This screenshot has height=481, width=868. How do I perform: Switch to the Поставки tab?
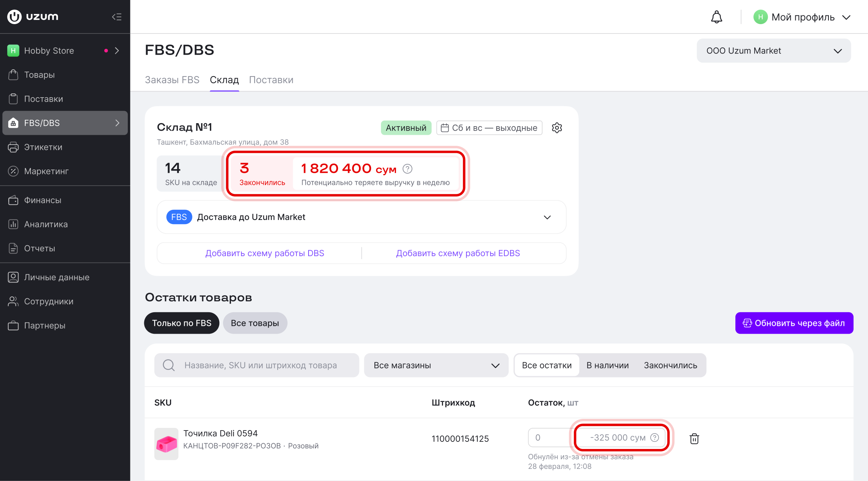pos(271,80)
